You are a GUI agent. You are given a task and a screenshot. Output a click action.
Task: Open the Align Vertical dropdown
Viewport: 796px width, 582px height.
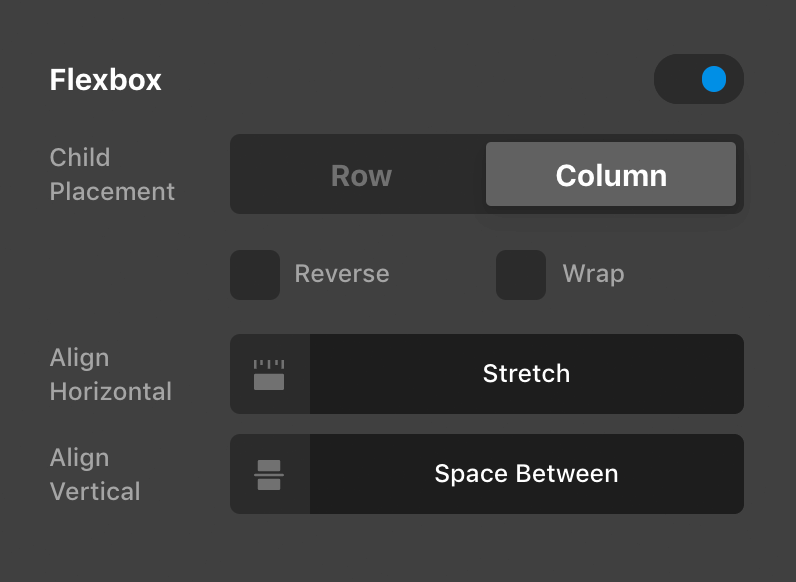pos(526,474)
